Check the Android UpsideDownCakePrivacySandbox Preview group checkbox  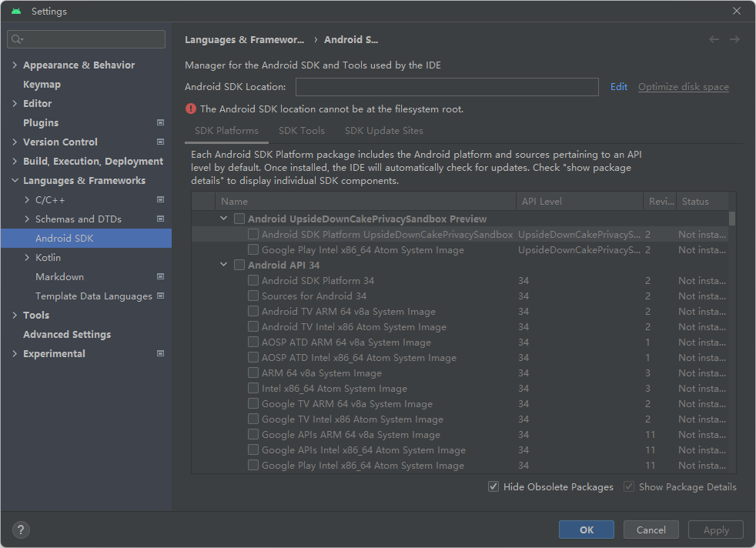coord(239,219)
